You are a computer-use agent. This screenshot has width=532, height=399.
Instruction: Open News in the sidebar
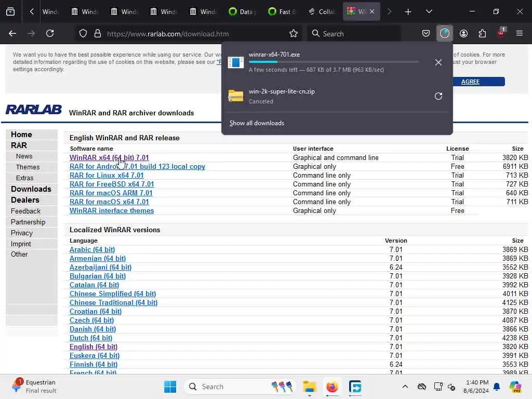[24, 156]
